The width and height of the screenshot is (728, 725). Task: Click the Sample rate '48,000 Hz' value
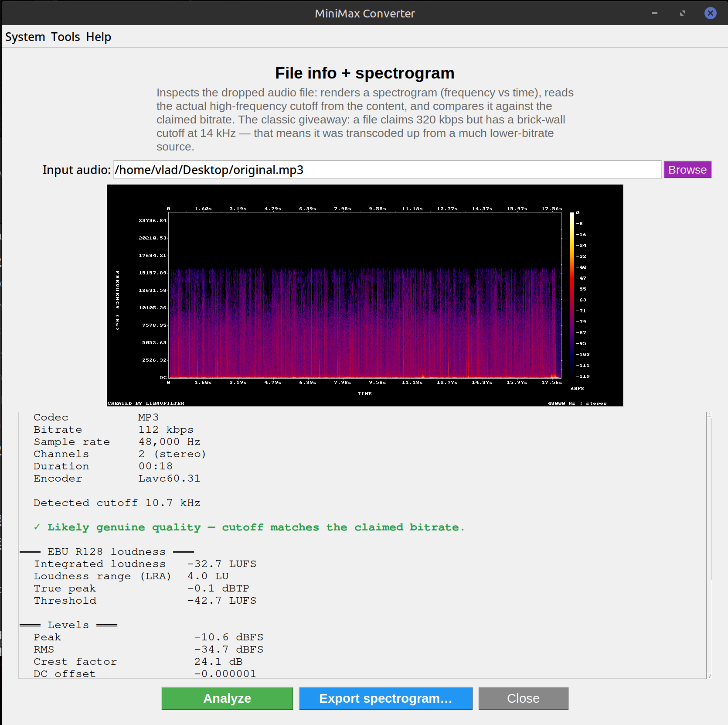click(x=169, y=442)
